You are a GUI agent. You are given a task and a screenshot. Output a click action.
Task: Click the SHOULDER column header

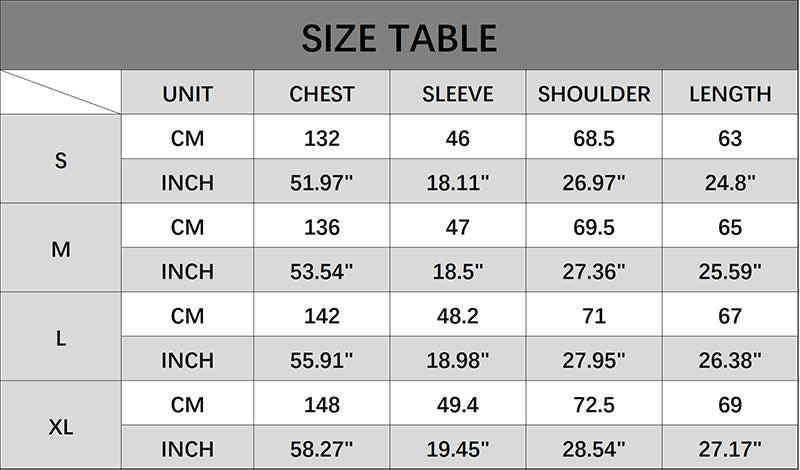point(594,94)
